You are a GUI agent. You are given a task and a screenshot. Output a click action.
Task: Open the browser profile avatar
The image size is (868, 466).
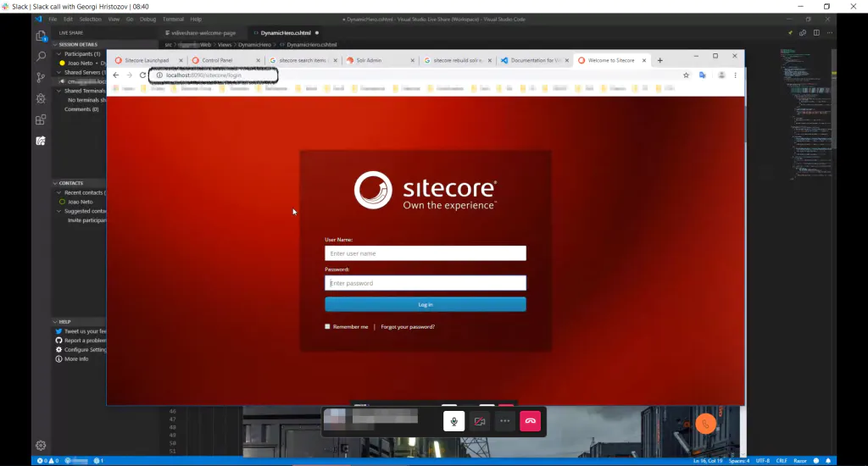click(x=721, y=75)
